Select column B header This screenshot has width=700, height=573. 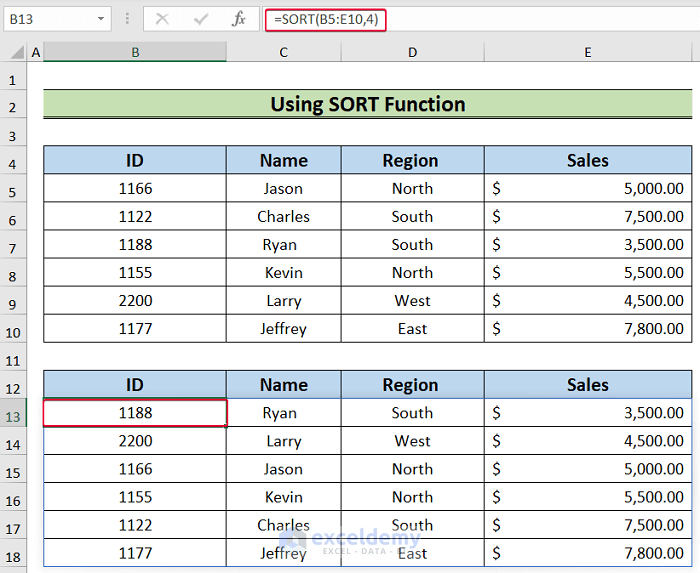135,52
